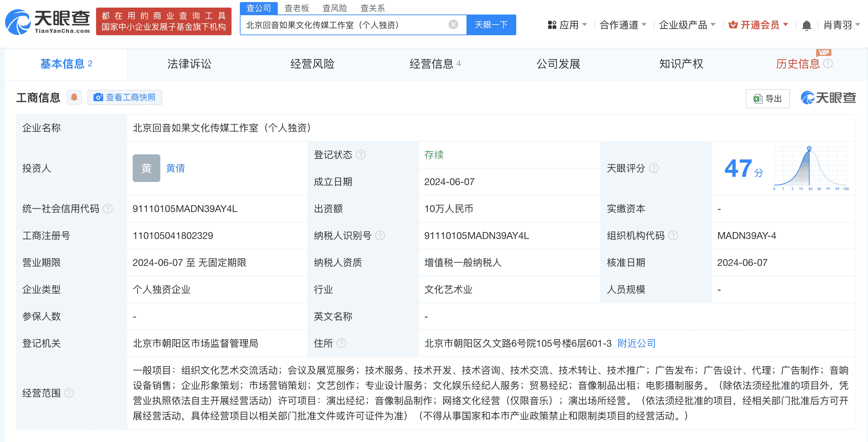This screenshot has height=442, width=868.
Task: Click investor 黄倩 profile link
Action: 175,168
